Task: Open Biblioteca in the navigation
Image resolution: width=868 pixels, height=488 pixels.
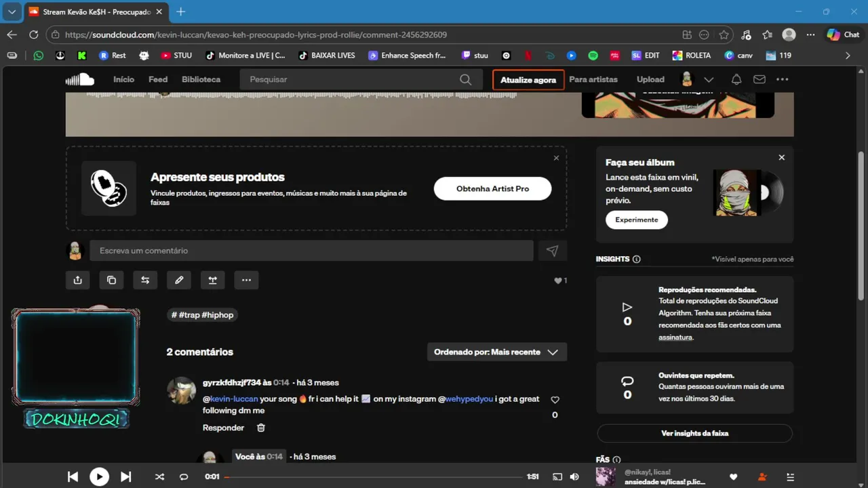Action: [x=201, y=79]
